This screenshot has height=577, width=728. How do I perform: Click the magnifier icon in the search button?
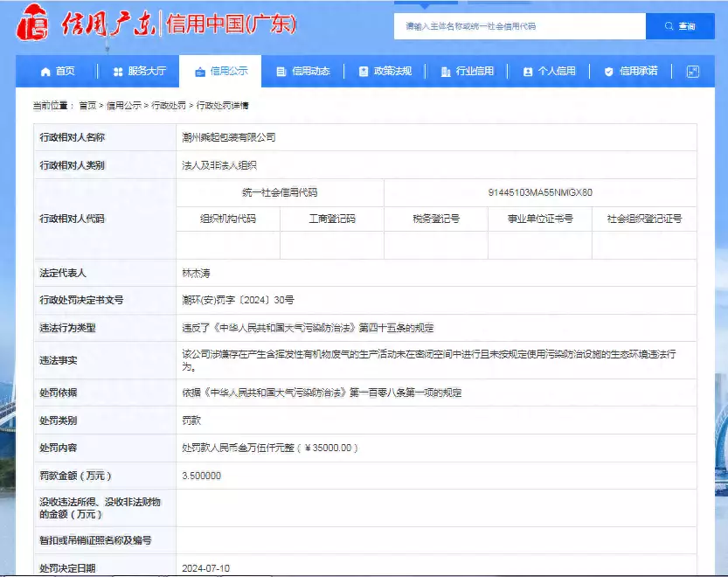tap(668, 26)
